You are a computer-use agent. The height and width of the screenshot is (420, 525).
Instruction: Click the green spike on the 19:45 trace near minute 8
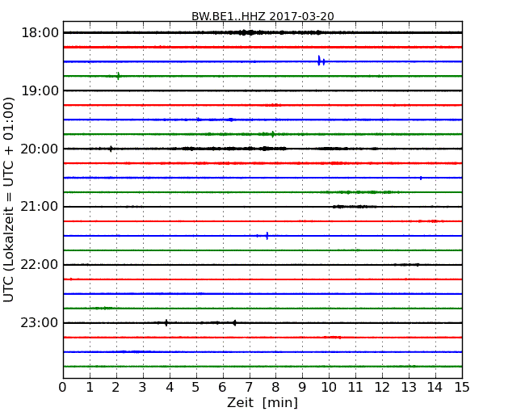[273, 134]
